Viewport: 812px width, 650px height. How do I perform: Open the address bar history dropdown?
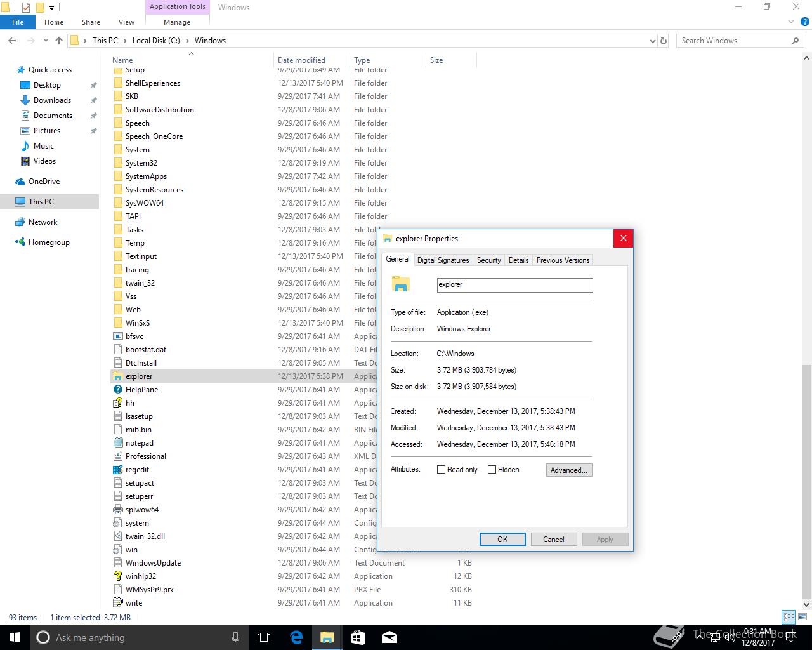pyautogui.click(x=653, y=41)
